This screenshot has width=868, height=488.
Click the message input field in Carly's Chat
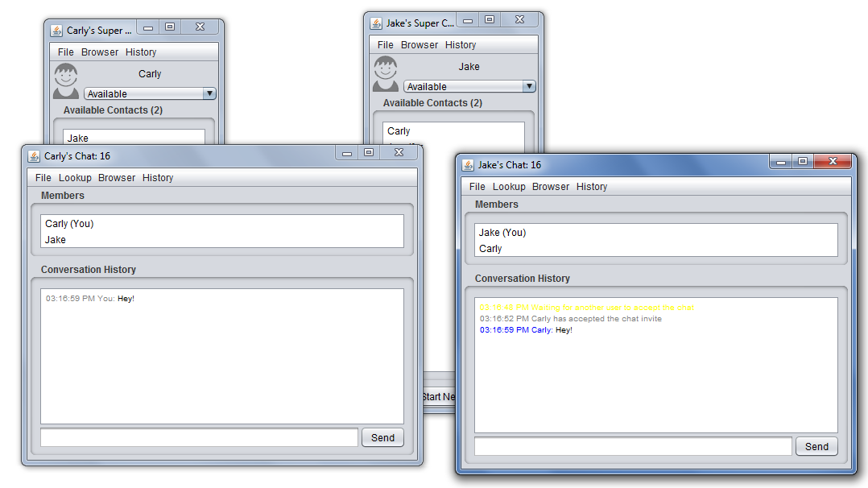tap(197, 437)
